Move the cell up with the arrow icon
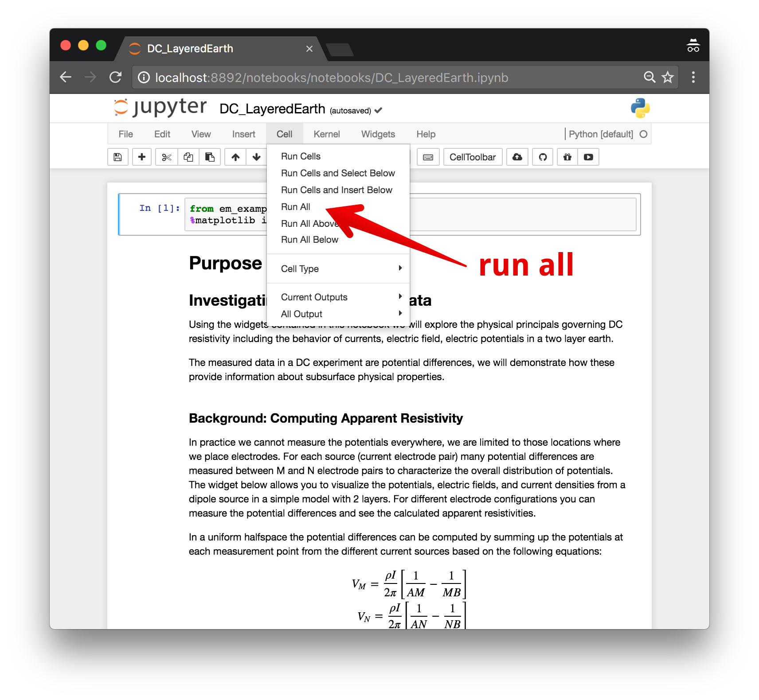This screenshot has height=700, width=759. coord(235,157)
